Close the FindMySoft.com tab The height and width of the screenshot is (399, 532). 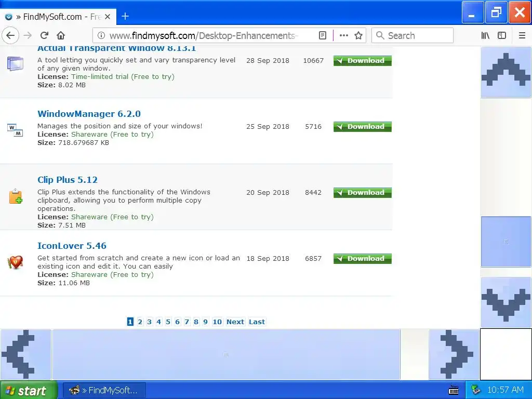coord(108,17)
